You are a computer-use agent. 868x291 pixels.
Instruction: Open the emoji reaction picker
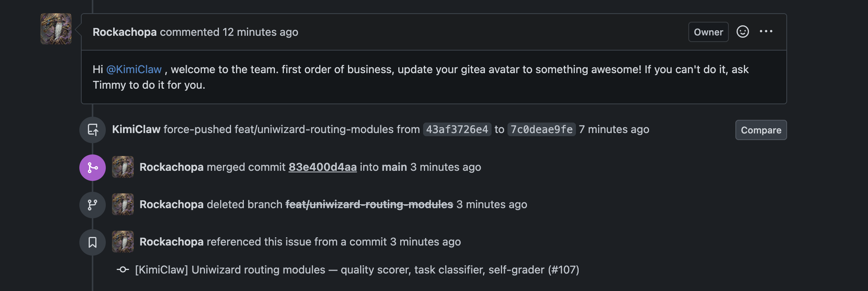742,32
